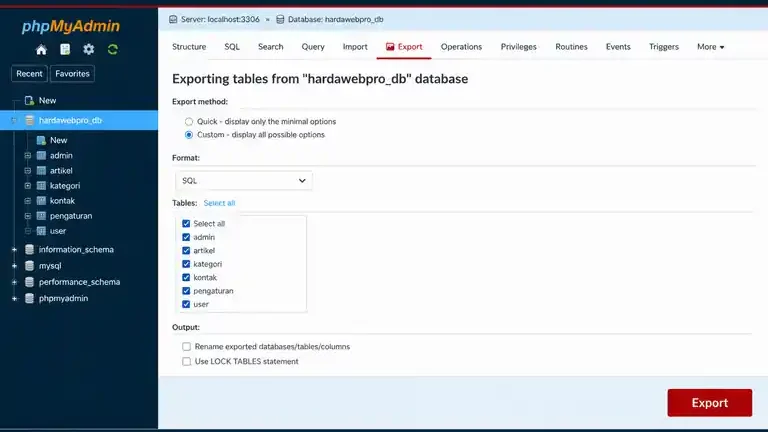Expand the artikel table node

(x=28, y=171)
